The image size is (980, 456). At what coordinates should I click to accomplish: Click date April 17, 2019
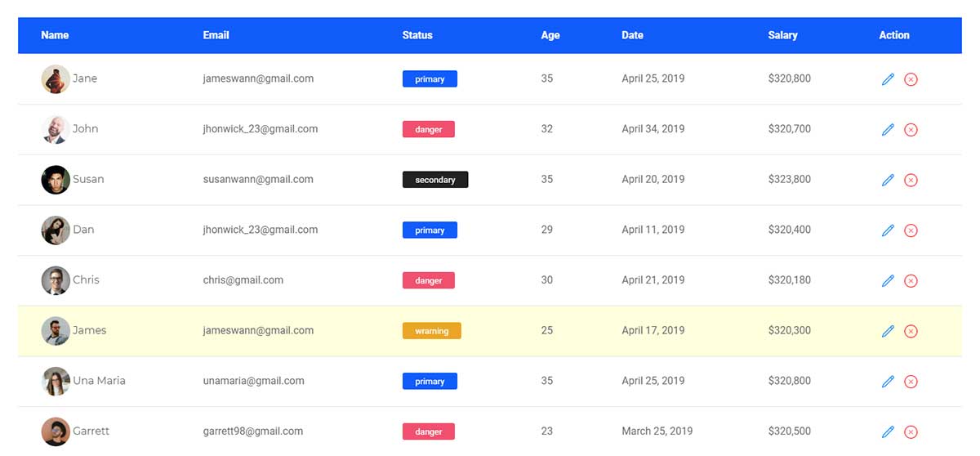(653, 331)
